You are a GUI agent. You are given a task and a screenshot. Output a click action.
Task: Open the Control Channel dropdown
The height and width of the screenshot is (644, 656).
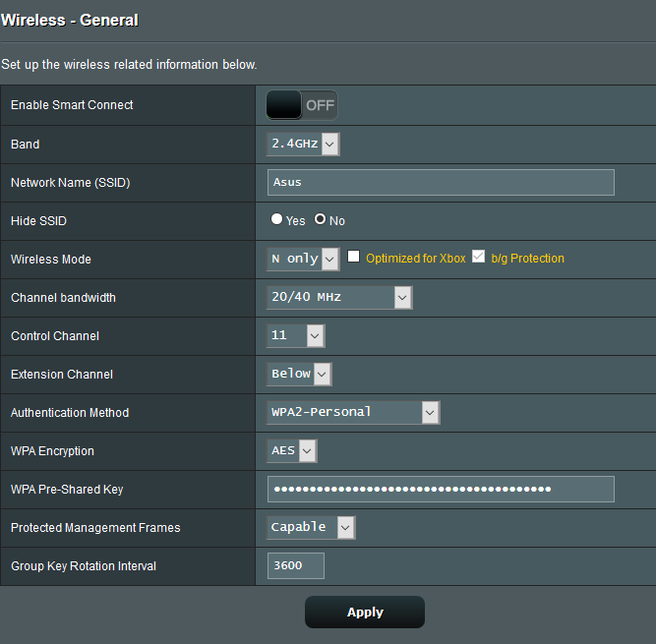point(295,335)
